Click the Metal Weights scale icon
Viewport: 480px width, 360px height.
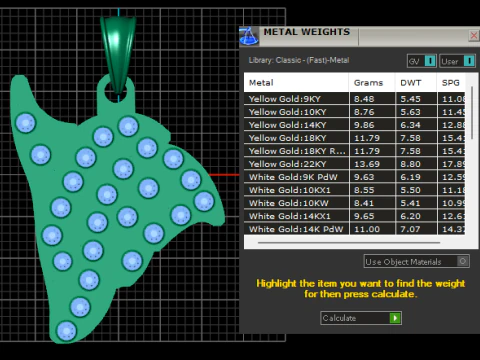[x=249, y=36]
